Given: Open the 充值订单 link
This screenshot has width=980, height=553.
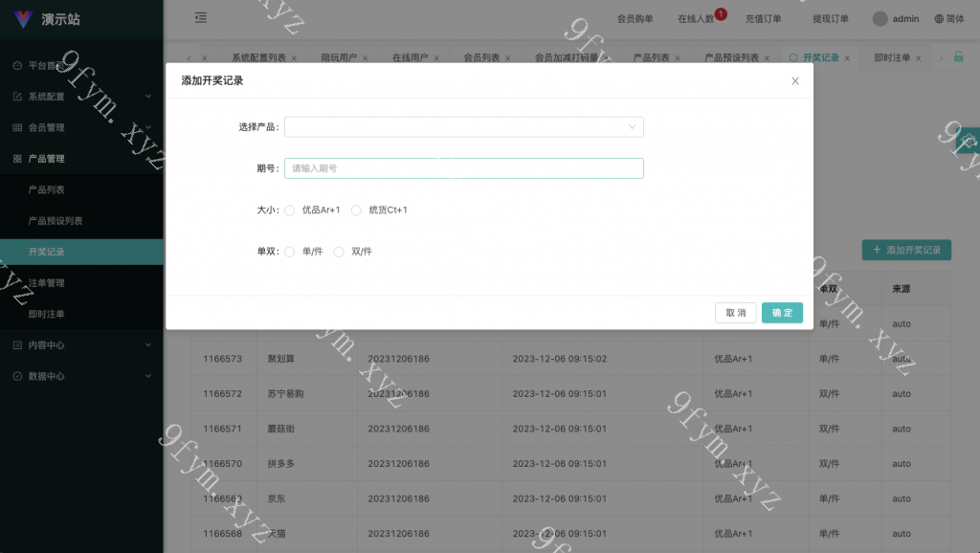Looking at the screenshot, I should [763, 19].
